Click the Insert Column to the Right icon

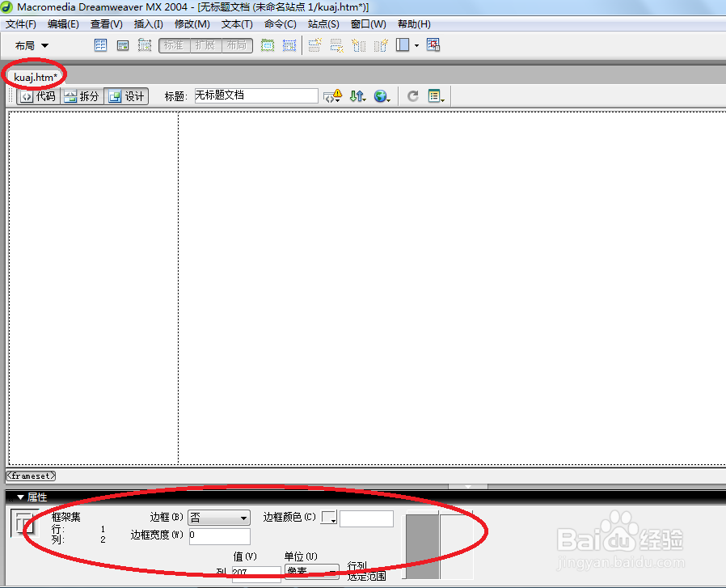point(381,45)
